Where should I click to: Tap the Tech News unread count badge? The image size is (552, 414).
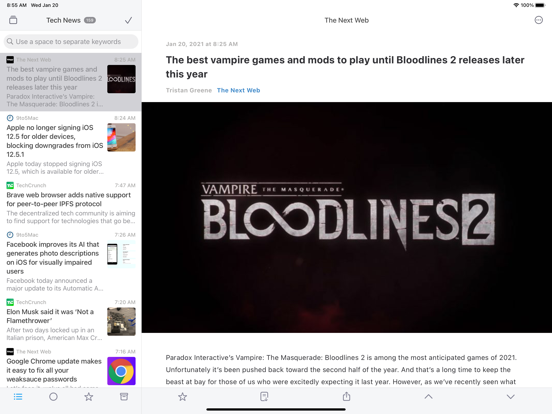click(90, 20)
